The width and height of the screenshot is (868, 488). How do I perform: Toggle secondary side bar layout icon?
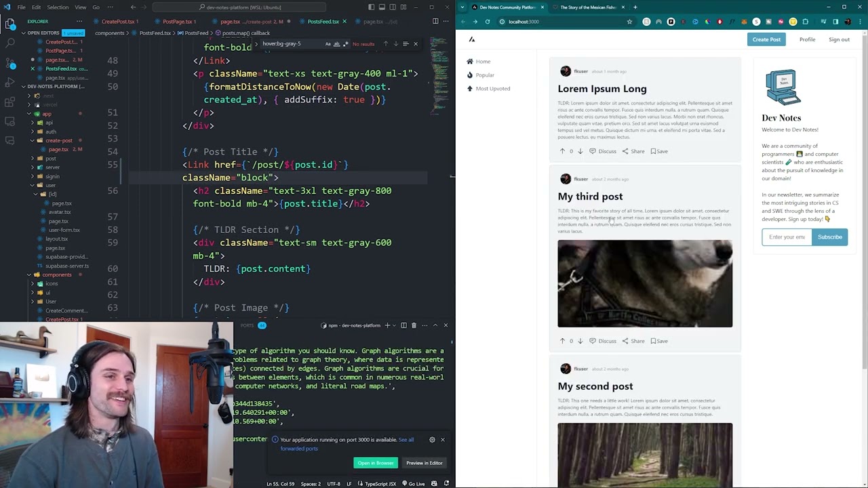point(393,7)
